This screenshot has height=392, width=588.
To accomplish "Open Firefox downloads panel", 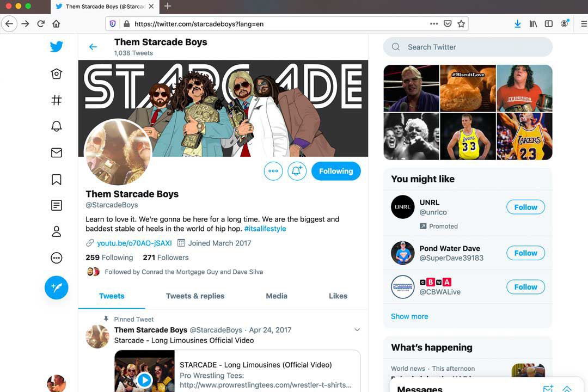I will pyautogui.click(x=518, y=24).
